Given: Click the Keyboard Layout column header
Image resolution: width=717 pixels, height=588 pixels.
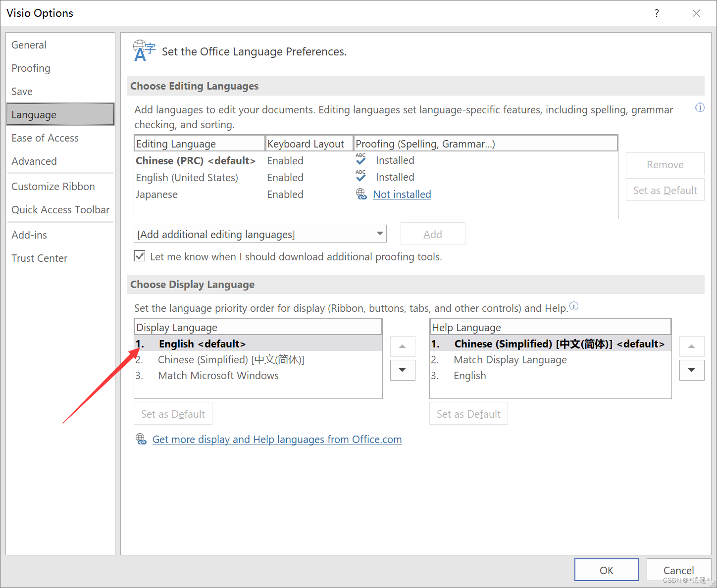Looking at the screenshot, I should pyautogui.click(x=309, y=144).
